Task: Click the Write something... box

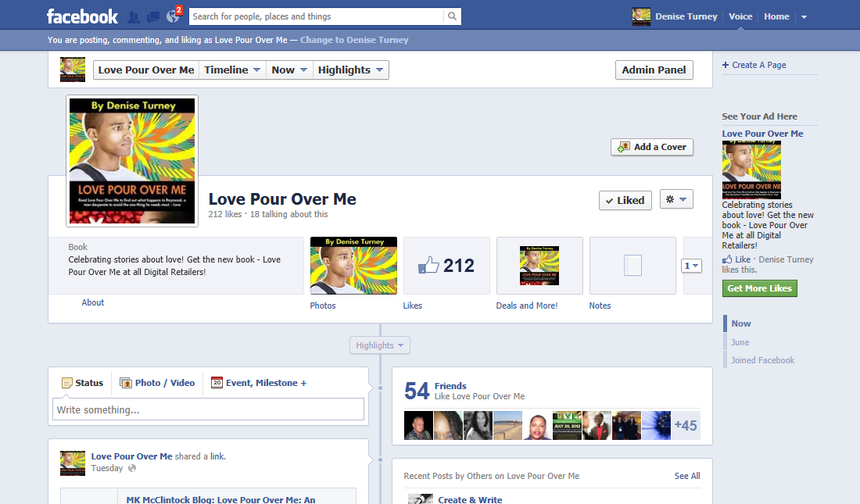Action: pyautogui.click(x=209, y=409)
